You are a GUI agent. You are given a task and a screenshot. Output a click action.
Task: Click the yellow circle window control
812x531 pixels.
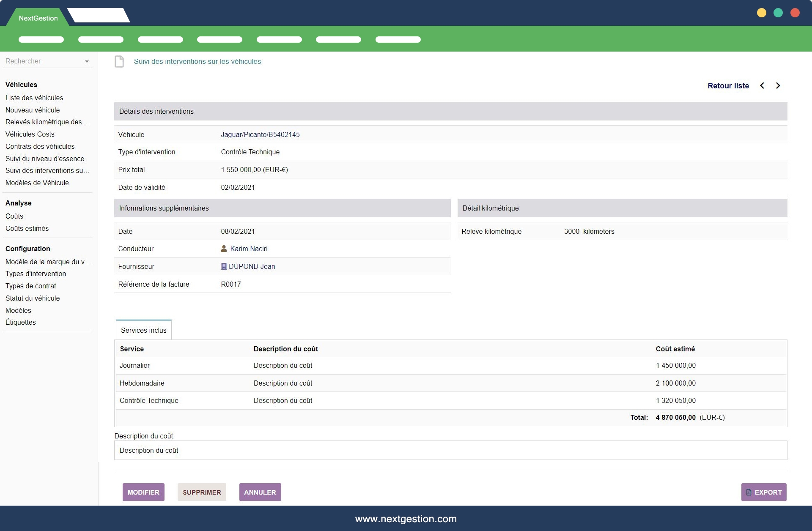pyautogui.click(x=761, y=13)
